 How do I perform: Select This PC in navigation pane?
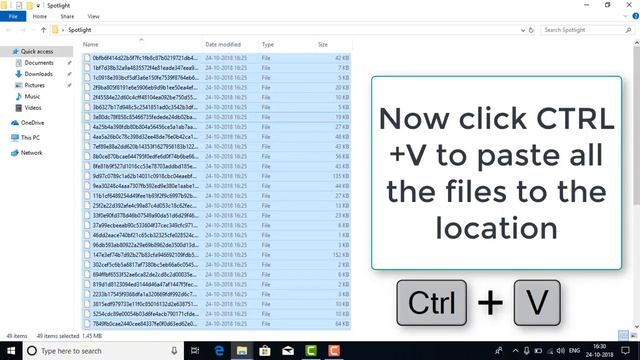tap(30, 138)
